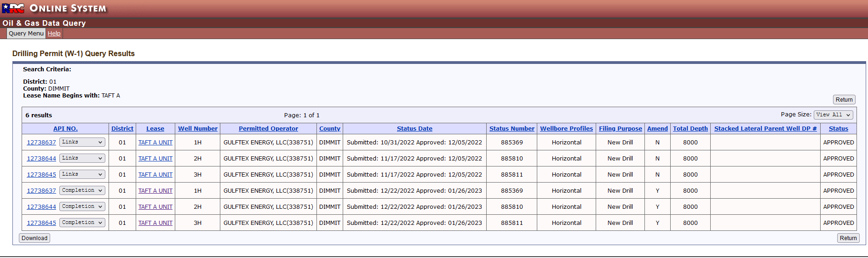Open the Query Menu tab
This screenshot has width=868, height=258.
click(26, 34)
